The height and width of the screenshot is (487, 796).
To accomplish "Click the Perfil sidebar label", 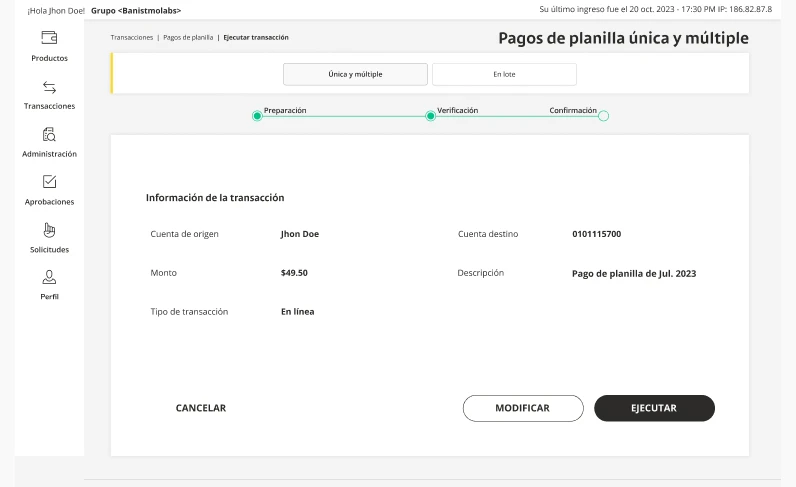I will click(x=49, y=297).
